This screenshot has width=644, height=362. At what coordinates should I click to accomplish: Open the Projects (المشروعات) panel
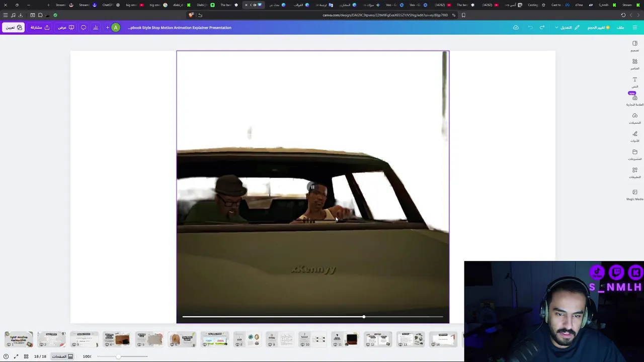tap(634, 155)
